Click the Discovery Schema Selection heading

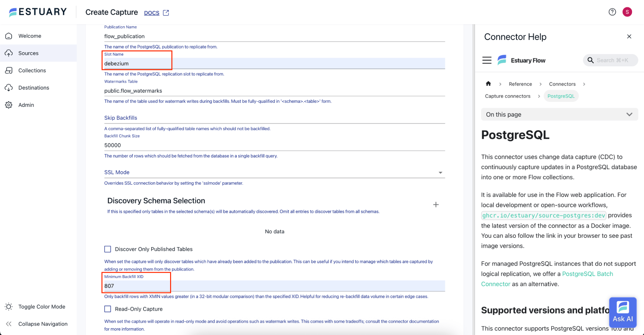coord(156,201)
